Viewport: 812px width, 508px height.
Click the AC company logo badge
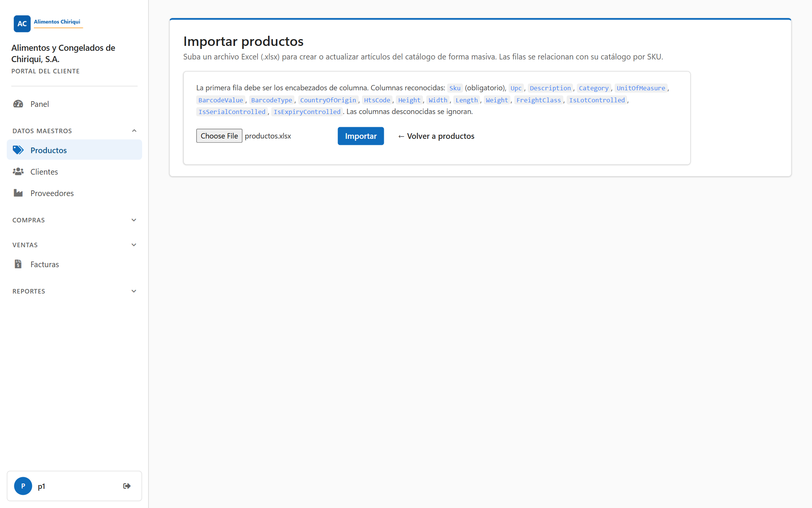tap(22, 23)
